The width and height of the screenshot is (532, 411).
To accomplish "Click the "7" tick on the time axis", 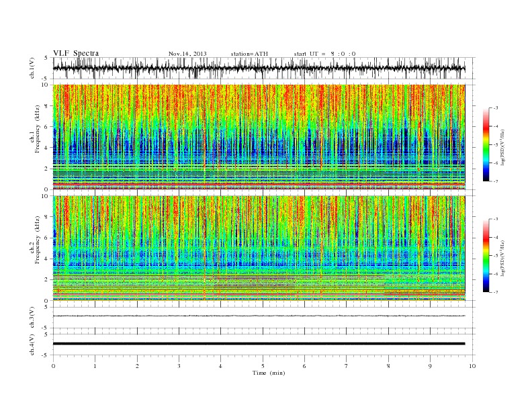I will [x=347, y=366].
